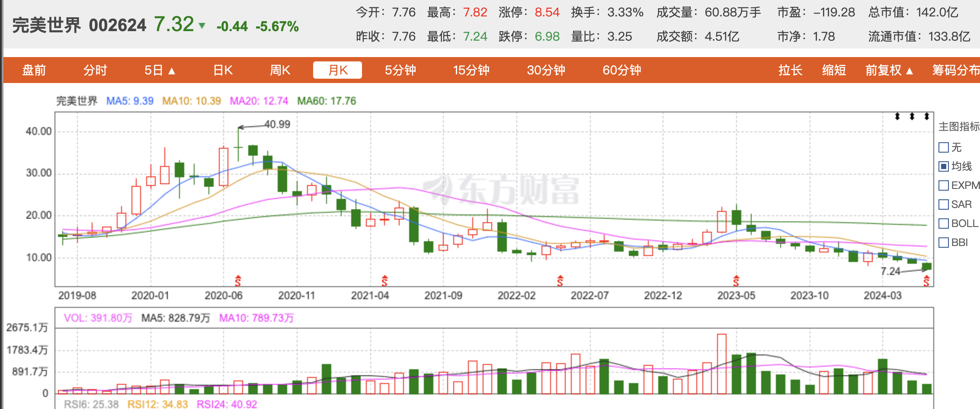Click the 今开 value 7.76
This screenshot has height=409, width=980.
click(404, 12)
